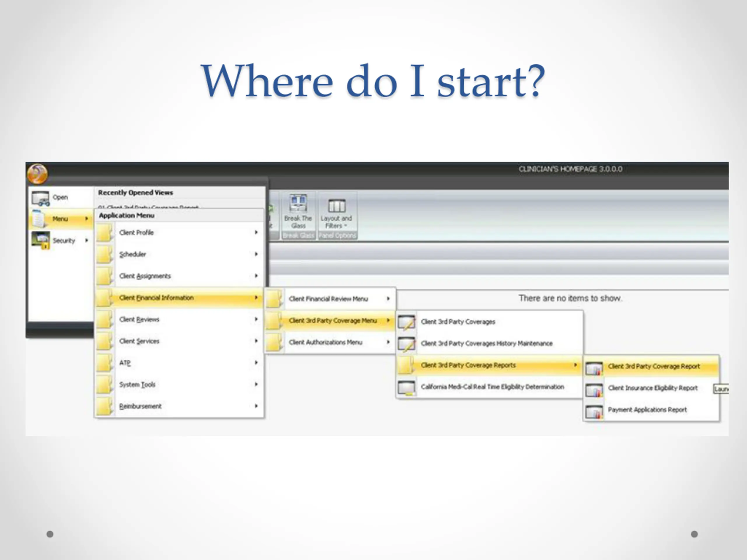This screenshot has height=560, width=747.
Task: Expand Client Authorizations Menu arrow
Action: pos(388,342)
